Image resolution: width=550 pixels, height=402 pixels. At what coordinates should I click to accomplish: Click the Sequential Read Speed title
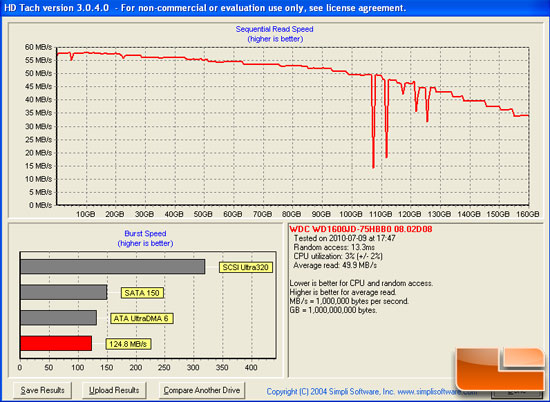(x=275, y=29)
